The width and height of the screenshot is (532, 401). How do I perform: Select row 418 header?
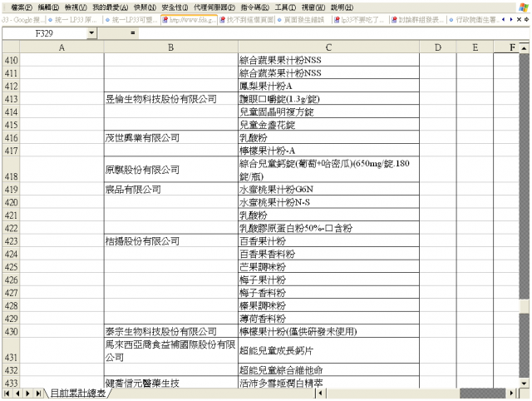(x=11, y=170)
